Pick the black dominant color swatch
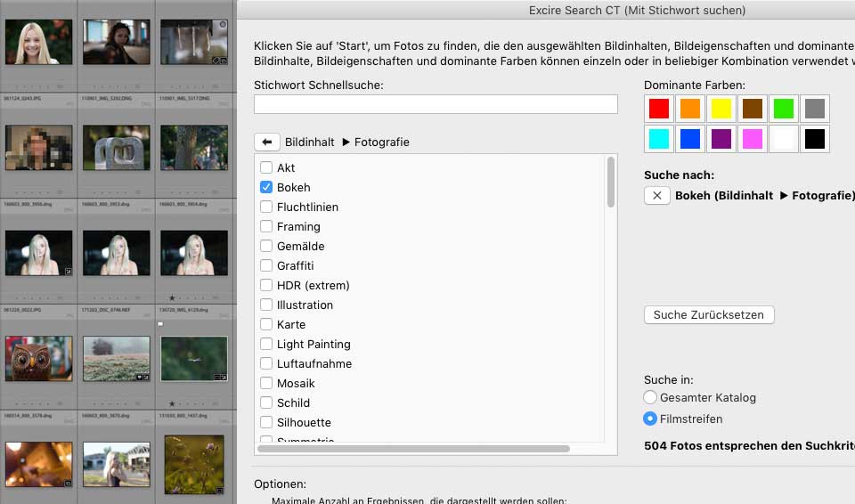Image resolution: width=855 pixels, height=504 pixels. click(x=815, y=139)
